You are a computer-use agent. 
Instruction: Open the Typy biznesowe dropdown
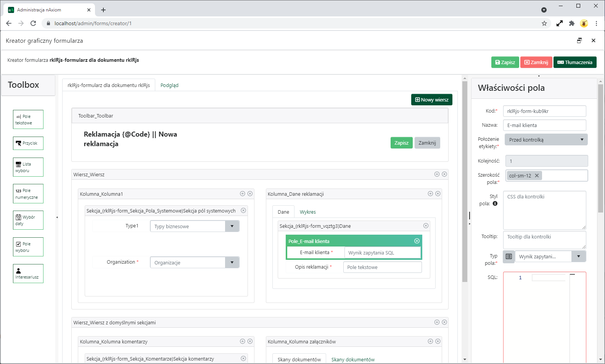(232, 226)
